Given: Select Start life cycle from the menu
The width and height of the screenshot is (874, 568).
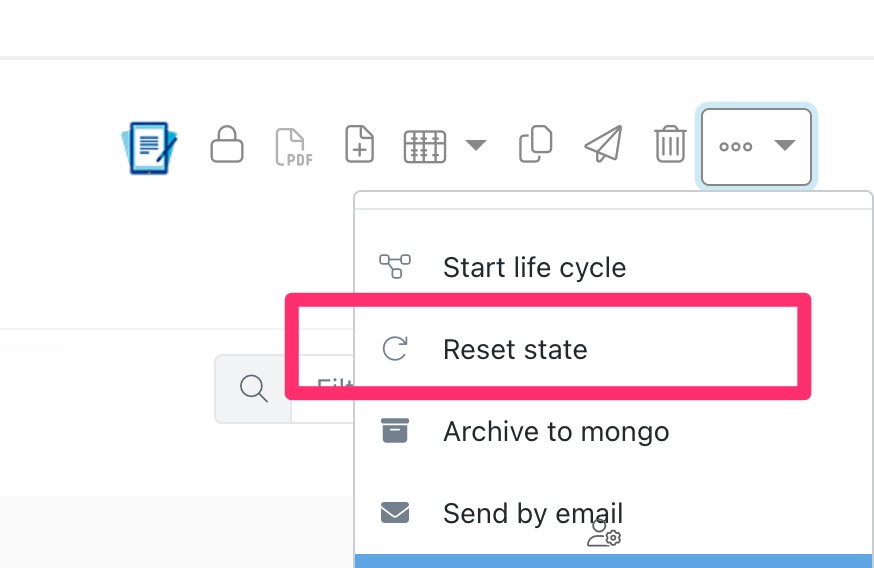Looking at the screenshot, I should coord(534,268).
